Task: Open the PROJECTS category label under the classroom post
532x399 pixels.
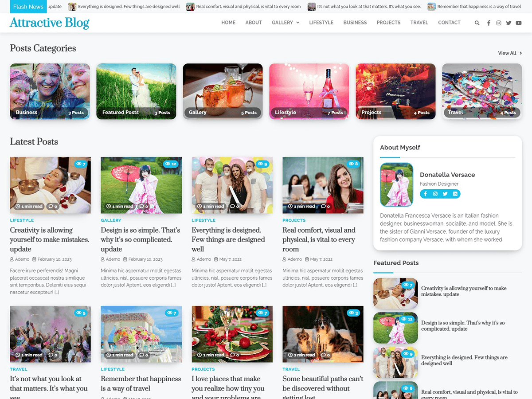Action: coord(293,220)
